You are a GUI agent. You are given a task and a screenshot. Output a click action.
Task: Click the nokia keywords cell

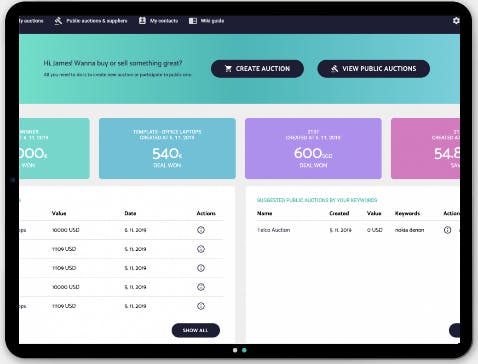pyautogui.click(x=409, y=230)
